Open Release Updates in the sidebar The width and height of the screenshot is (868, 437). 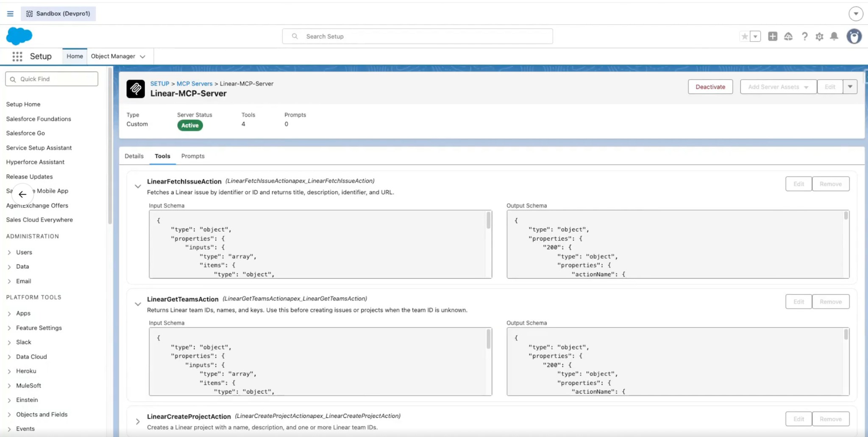[30, 176]
